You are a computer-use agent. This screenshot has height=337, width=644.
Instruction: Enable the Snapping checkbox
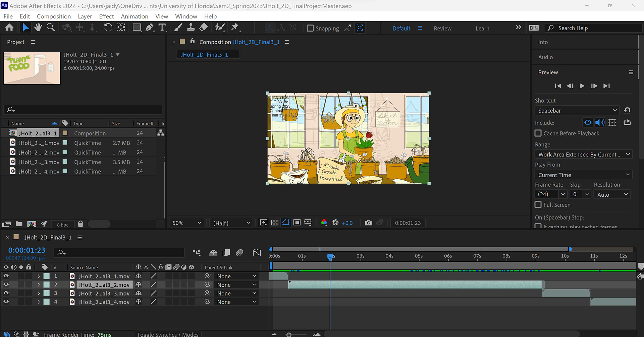tap(310, 28)
